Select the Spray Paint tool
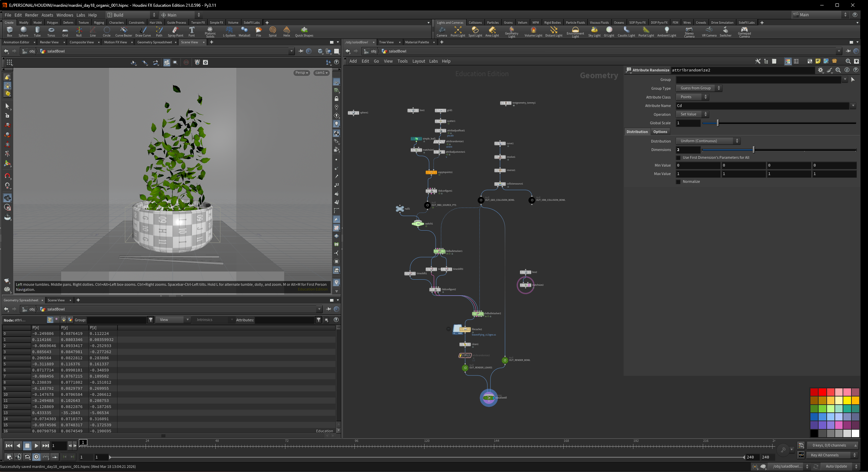Viewport: 868px width, 472px height. [x=175, y=31]
